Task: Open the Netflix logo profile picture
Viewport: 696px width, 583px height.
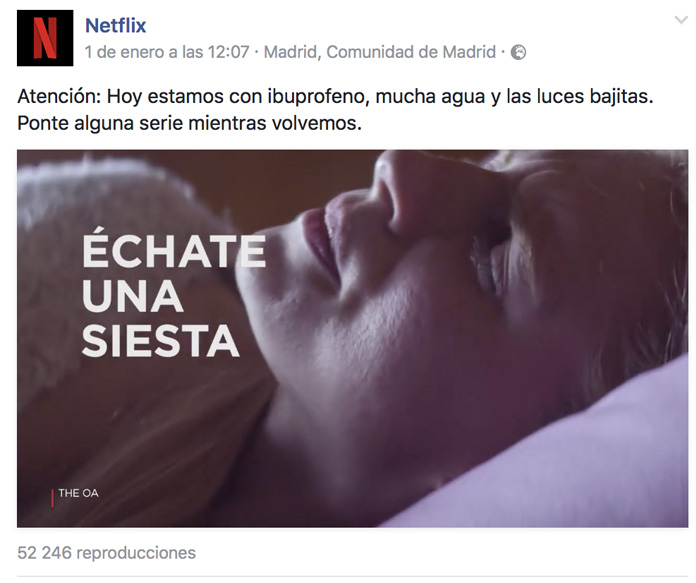Action: pos(45,38)
